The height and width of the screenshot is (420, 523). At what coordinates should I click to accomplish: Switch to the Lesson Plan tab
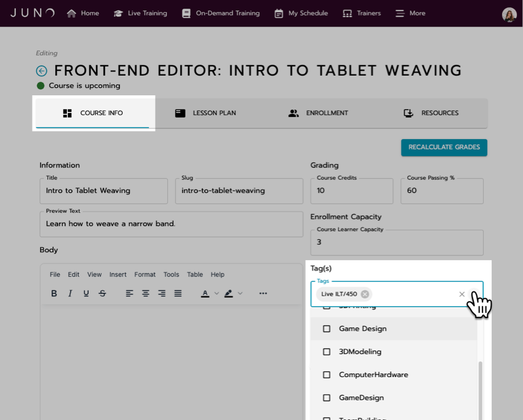pos(206,113)
